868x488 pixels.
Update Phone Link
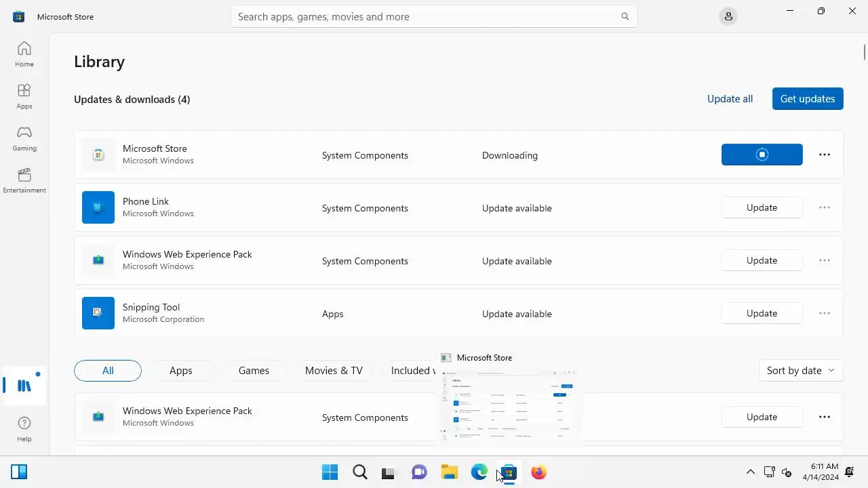pos(762,207)
